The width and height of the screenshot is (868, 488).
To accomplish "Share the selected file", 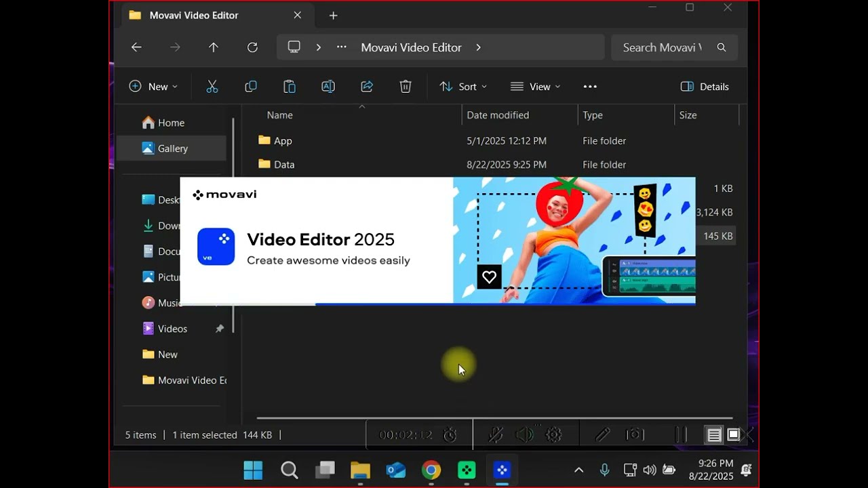I will point(367,86).
